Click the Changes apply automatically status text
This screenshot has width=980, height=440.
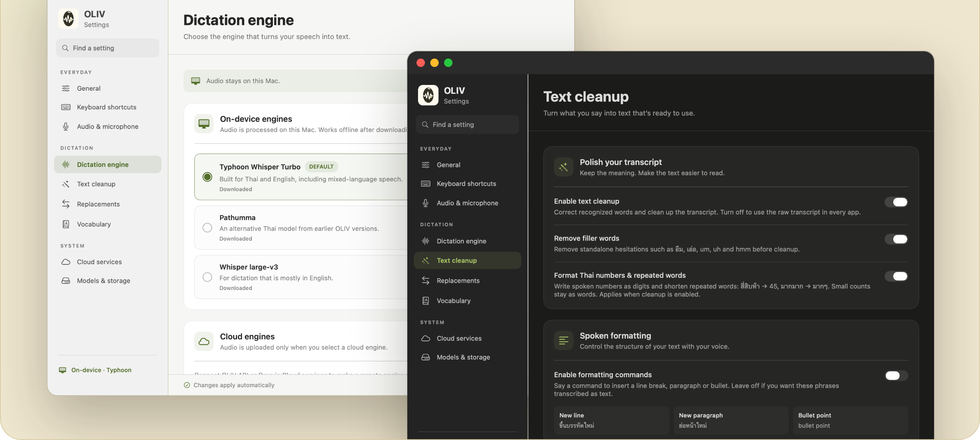click(x=234, y=385)
